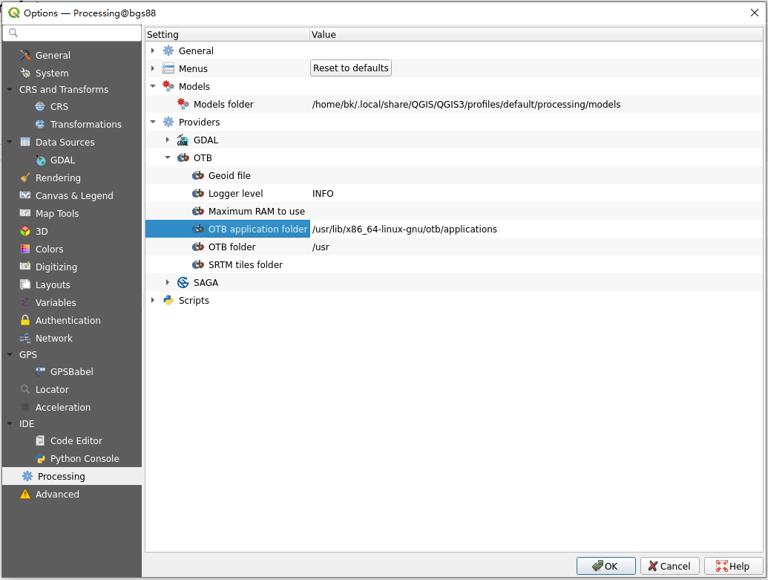Select Logger level setting row

point(454,193)
